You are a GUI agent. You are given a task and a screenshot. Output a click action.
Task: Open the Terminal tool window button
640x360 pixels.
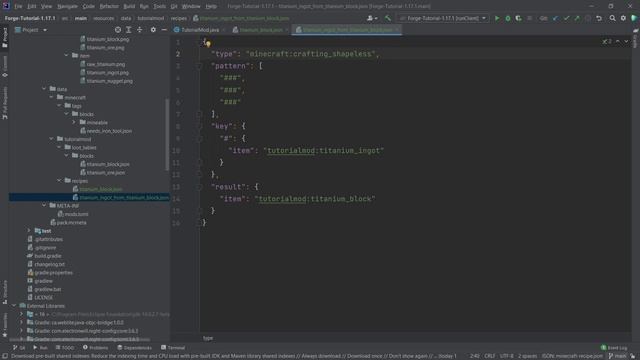(173, 348)
